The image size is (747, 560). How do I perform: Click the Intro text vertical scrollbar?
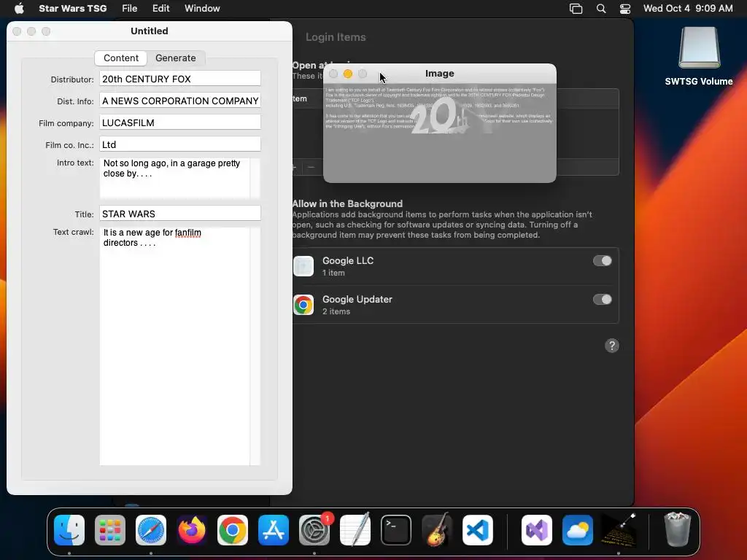point(255,178)
